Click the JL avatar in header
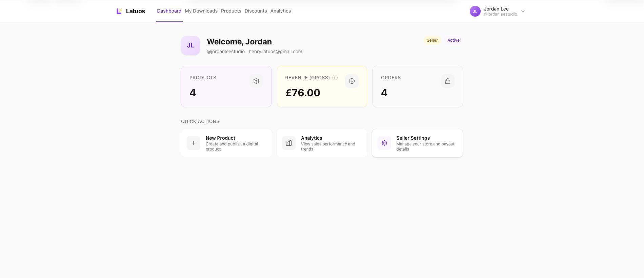 tap(475, 11)
